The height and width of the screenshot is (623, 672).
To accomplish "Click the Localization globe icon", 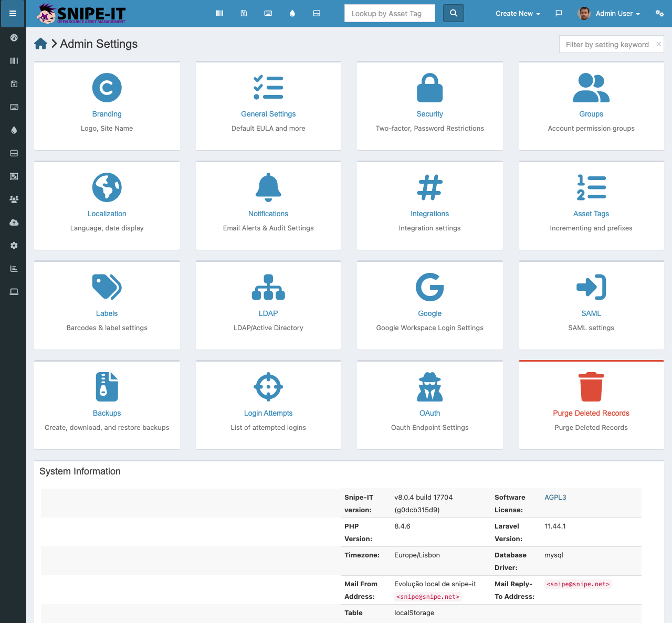I will 107,187.
